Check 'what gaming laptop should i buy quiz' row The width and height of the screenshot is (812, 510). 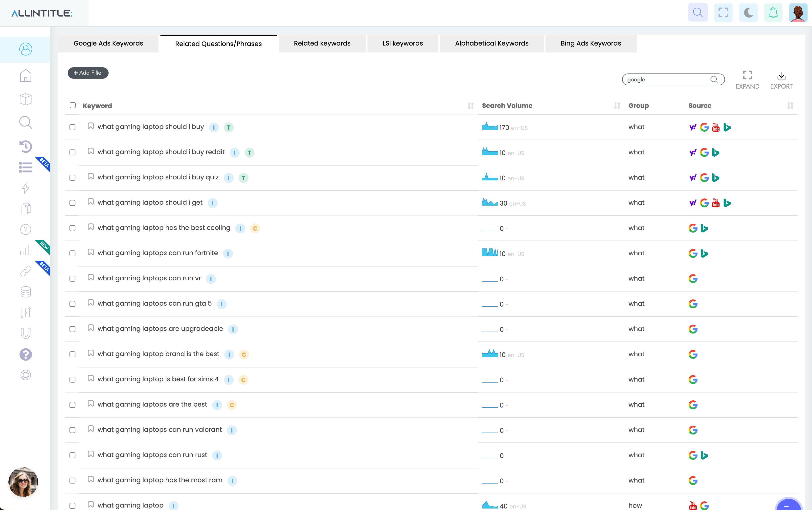pyautogui.click(x=72, y=178)
